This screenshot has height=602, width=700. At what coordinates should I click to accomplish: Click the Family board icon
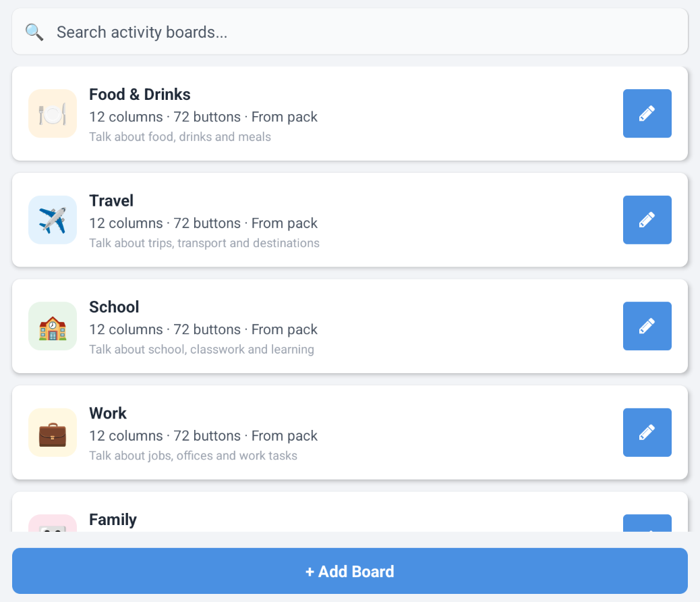[53, 524]
